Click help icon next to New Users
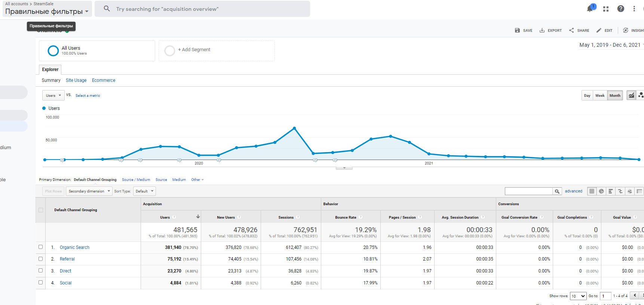This screenshot has height=305, width=644. click(x=239, y=217)
